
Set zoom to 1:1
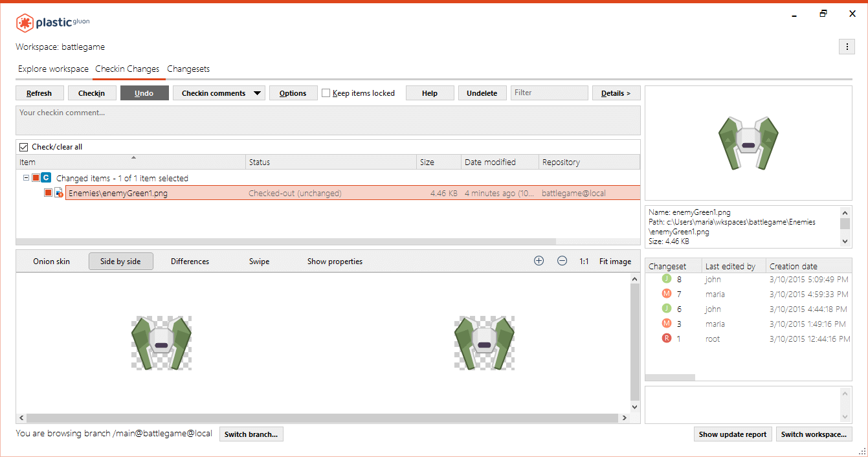(x=584, y=262)
